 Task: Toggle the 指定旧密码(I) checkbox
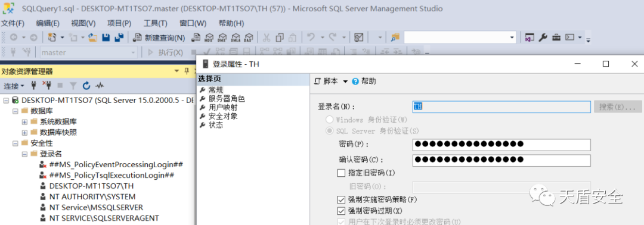[x=341, y=173]
